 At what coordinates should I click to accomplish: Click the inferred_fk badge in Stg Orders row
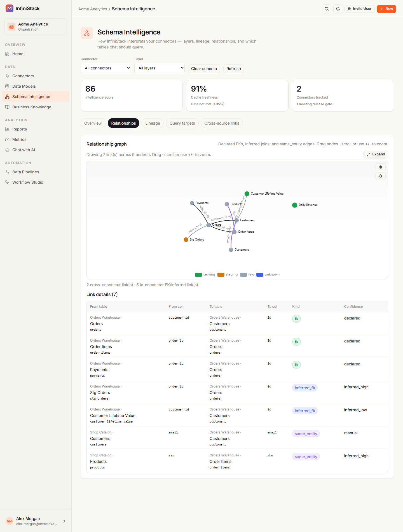coord(305,388)
